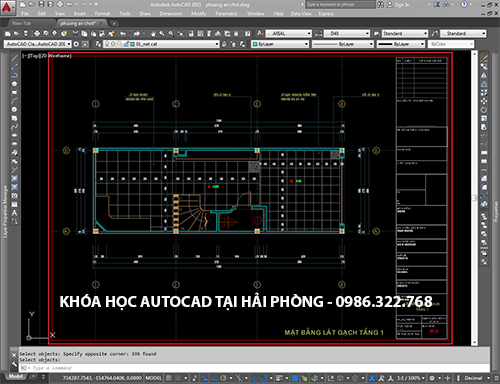Toggle lineweight display in status bar
This screenshot has width=500, height=384.
(279, 378)
